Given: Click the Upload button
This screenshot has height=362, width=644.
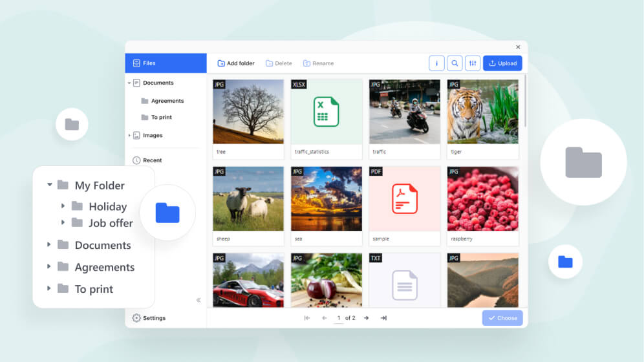Looking at the screenshot, I should coord(502,63).
